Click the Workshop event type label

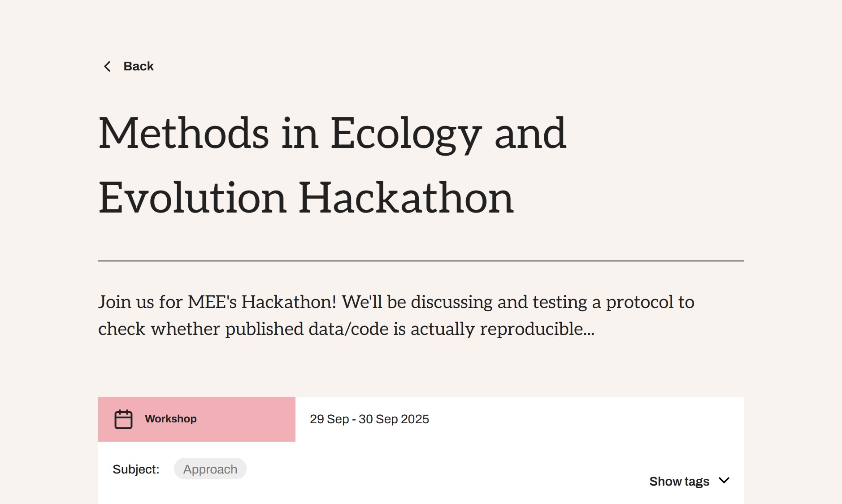[170, 419]
